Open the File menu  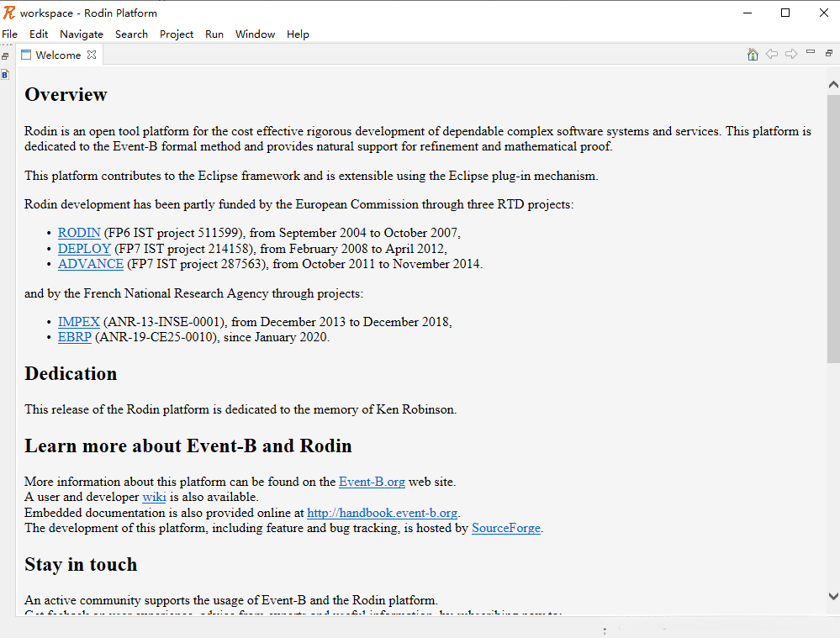pos(10,34)
